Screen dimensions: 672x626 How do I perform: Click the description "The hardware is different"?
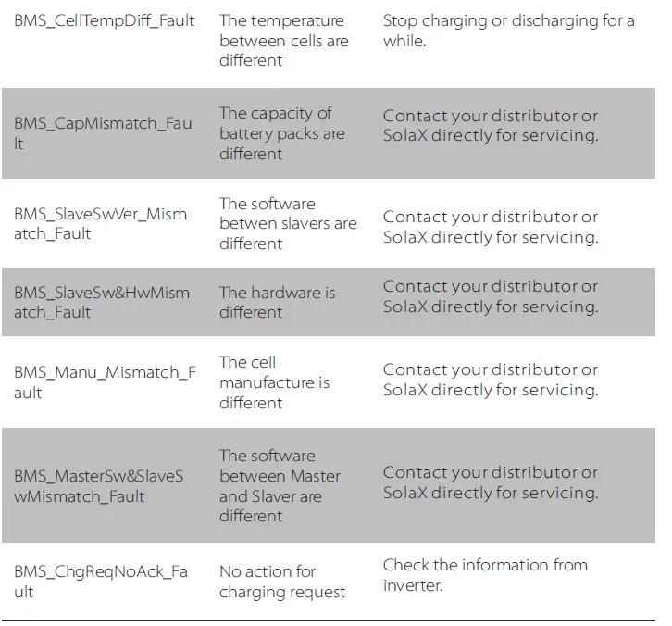pyautogui.click(x=277, y=302)
